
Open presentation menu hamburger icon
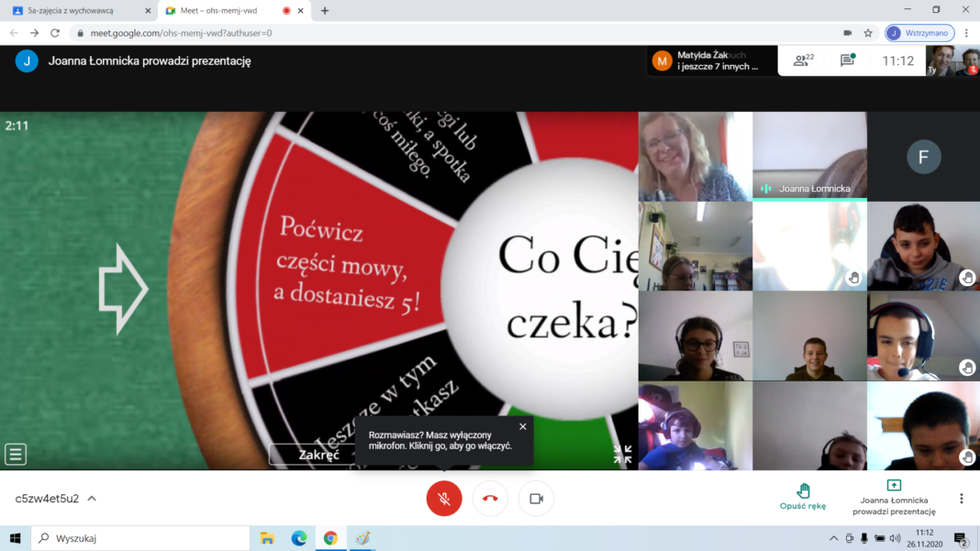16,454
